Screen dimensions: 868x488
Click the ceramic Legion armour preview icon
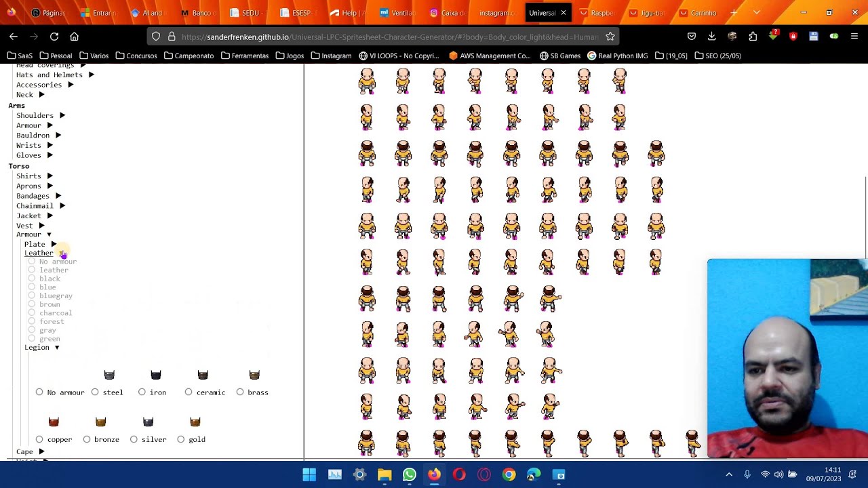point(203,375)
